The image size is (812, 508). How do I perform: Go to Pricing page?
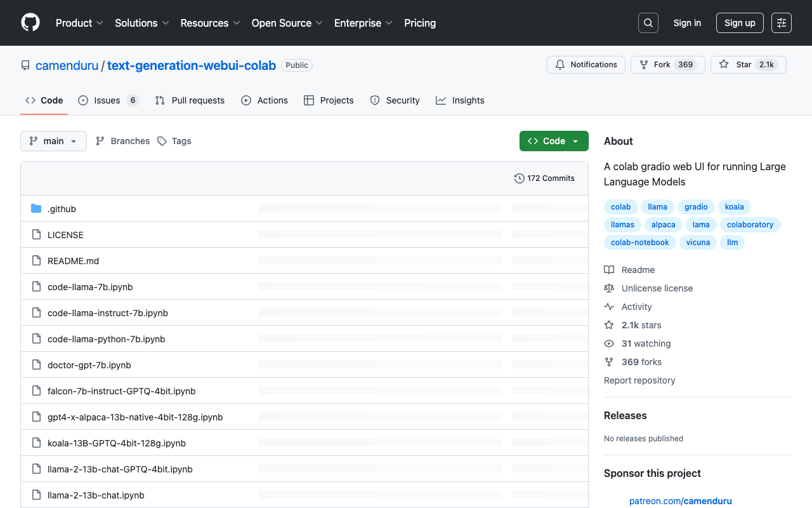(x=420, y=23)
